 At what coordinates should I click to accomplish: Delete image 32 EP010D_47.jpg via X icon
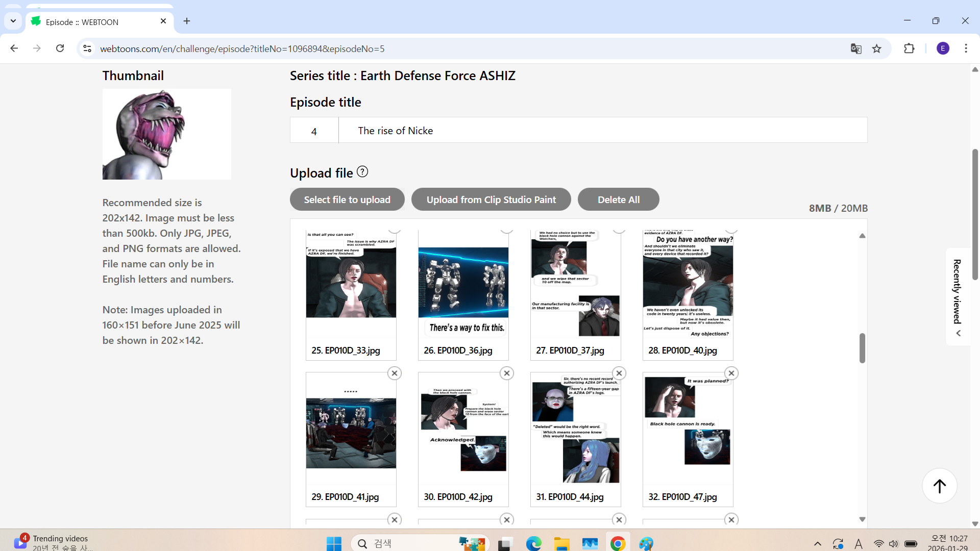point(731,373)
